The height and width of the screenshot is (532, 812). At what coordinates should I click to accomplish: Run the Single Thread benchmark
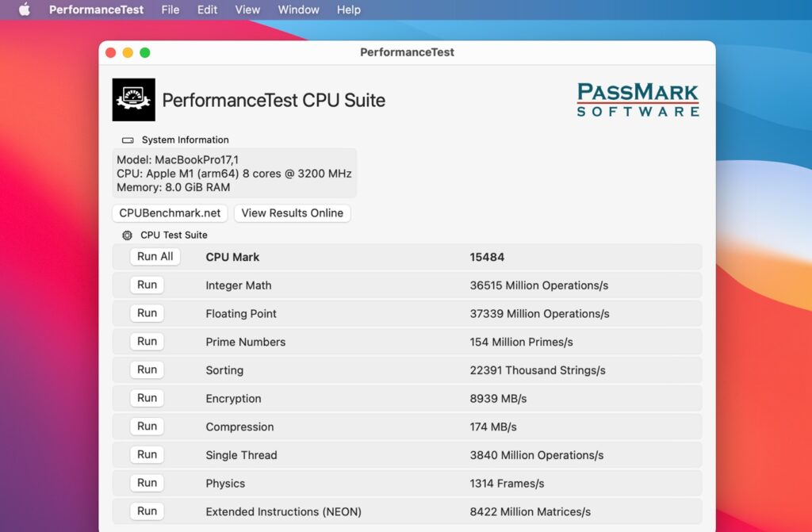[x=147, y=454]
